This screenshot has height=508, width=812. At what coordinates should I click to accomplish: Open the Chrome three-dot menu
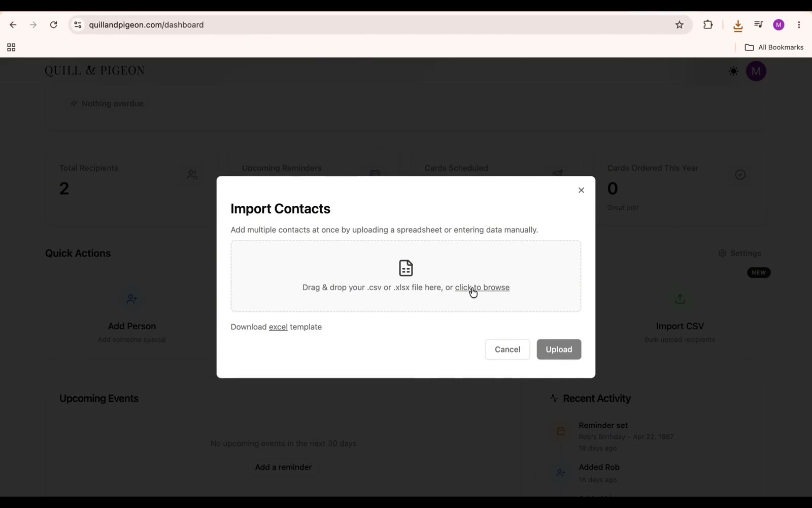[799, 25]
